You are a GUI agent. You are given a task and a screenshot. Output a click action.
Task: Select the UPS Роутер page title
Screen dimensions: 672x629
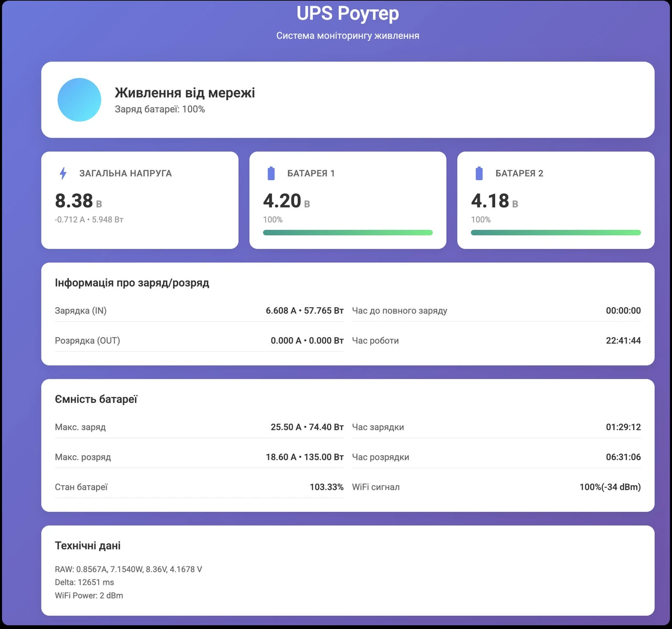348,13
